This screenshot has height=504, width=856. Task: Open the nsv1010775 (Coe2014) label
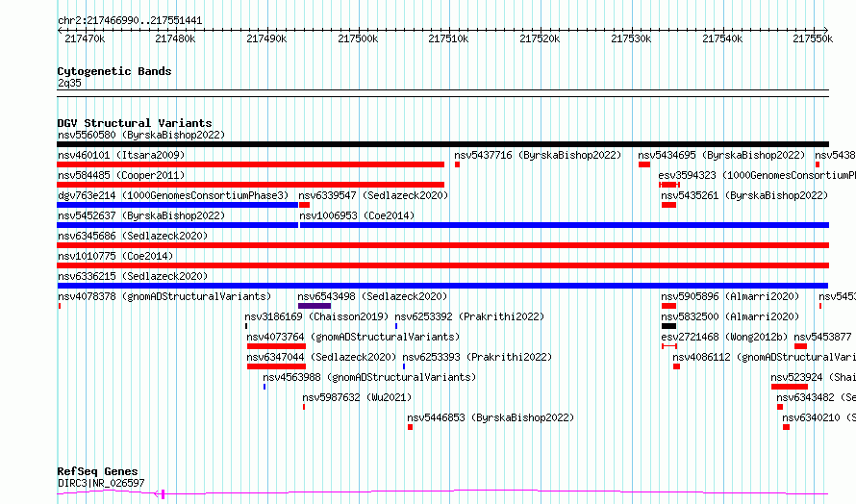point(115,256)
